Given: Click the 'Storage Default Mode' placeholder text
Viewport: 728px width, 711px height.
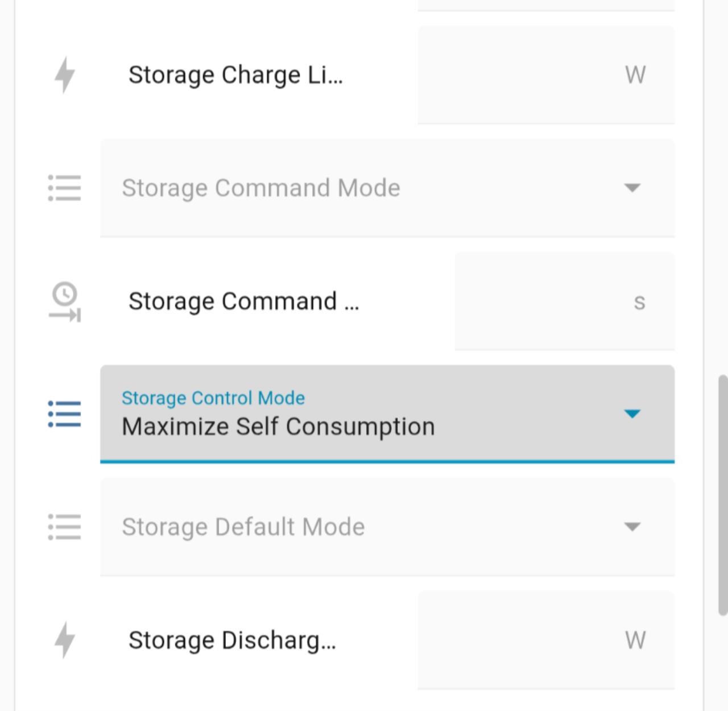Looking at the screenshot, I should click(243, 527).
